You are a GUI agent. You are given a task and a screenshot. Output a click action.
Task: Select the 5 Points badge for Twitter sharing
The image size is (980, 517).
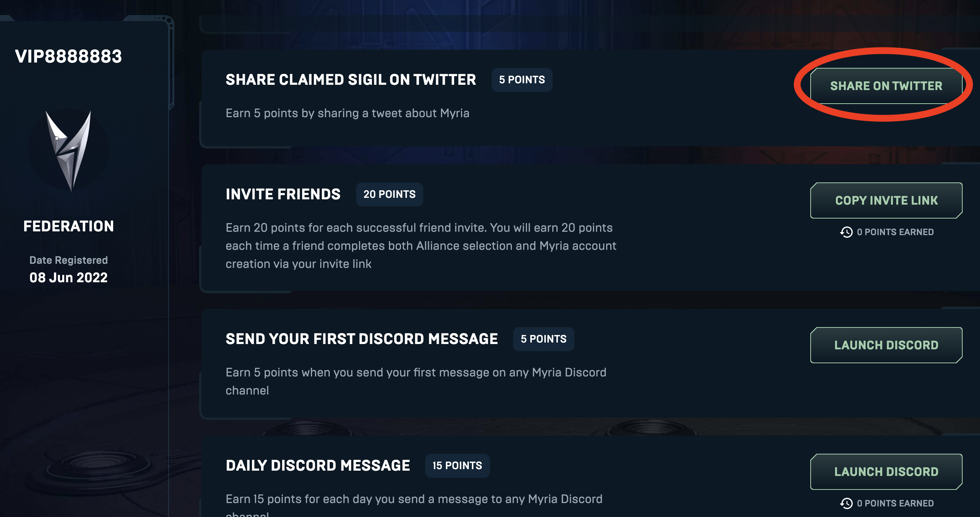click(522, 80)
